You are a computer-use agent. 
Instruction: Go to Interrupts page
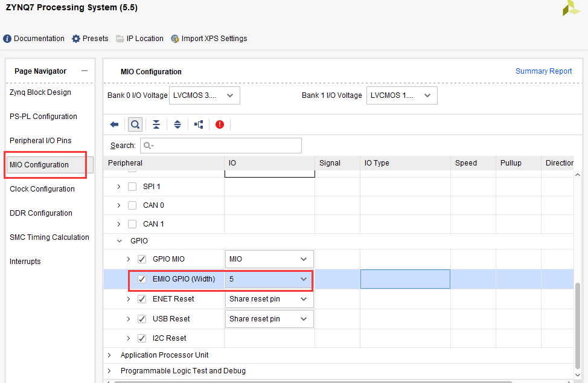point(25,262)
